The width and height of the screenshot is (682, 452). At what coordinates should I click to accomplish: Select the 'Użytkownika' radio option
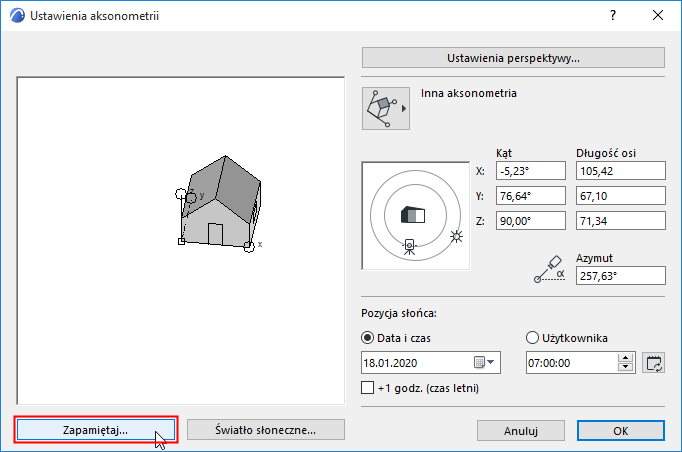532,338
